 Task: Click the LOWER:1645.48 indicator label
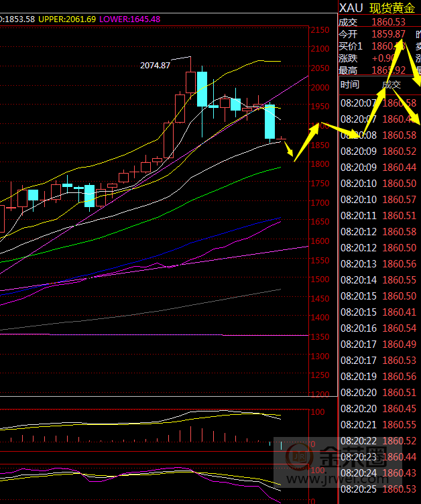click(130, 19)
